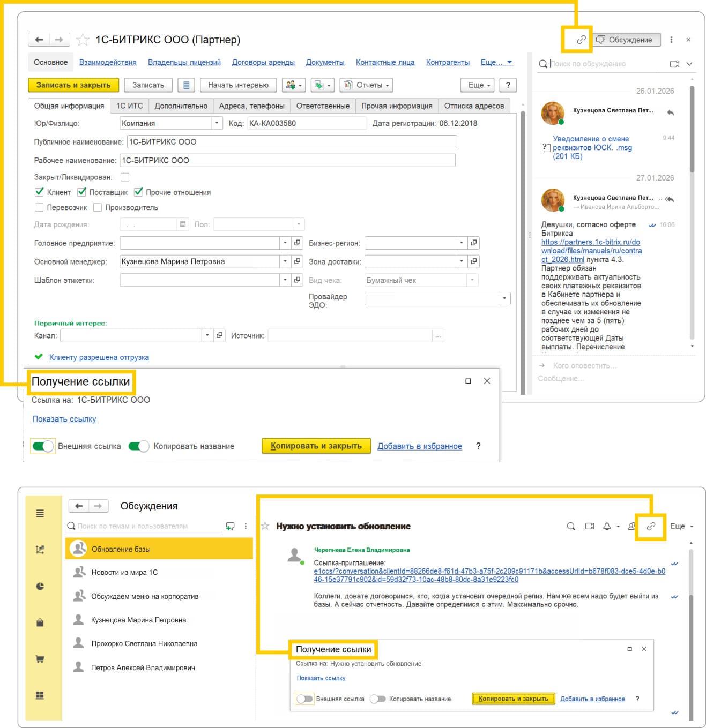Open the Юр/Физлицо dropdown showing Компания
Screen dimensions: 706x728
click(217, 123)
